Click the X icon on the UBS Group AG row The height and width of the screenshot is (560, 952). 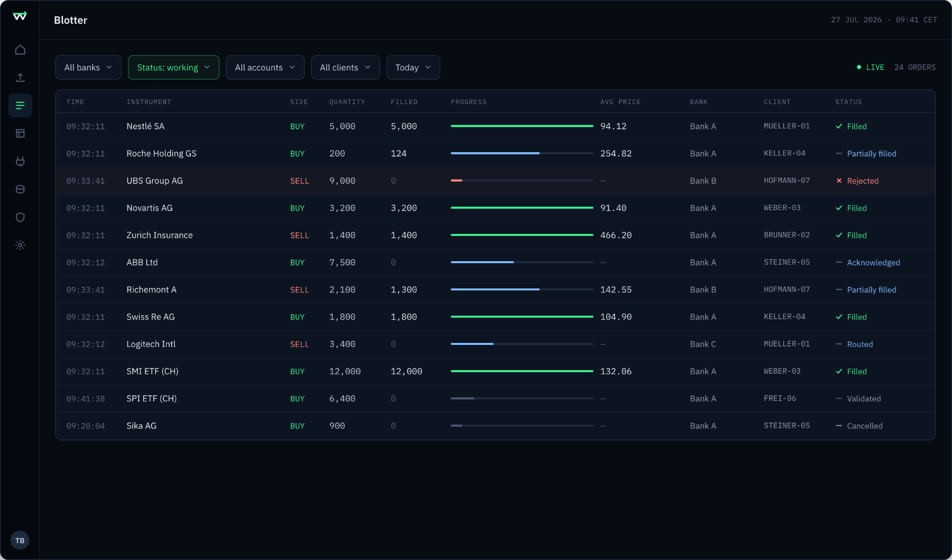point(839,181)
